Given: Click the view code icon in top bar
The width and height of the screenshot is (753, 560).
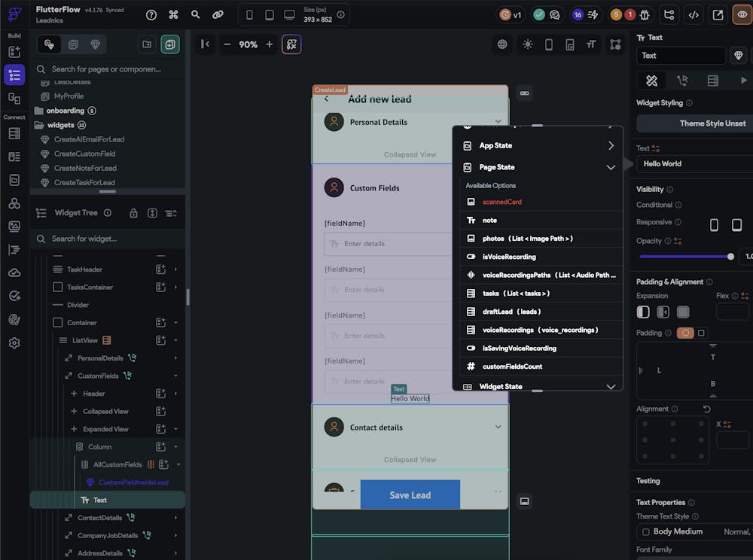Looking at the screenshot, I should click(694, 14).
